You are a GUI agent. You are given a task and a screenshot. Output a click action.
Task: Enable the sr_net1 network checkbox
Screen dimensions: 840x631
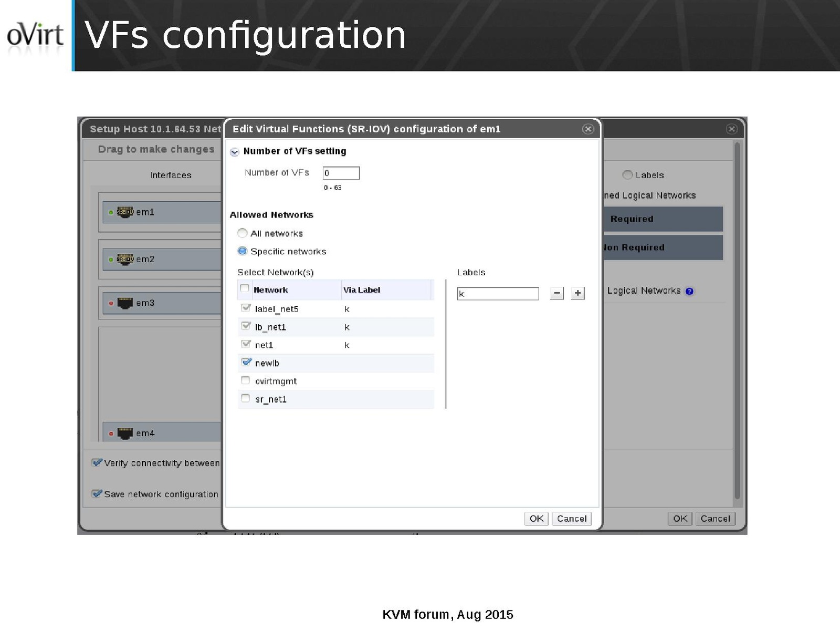coord(245,398)
